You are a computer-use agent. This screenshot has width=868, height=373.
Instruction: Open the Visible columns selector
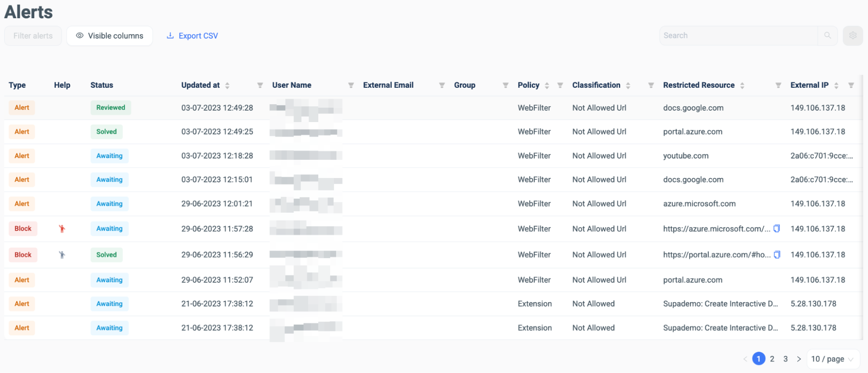point(109,36)
